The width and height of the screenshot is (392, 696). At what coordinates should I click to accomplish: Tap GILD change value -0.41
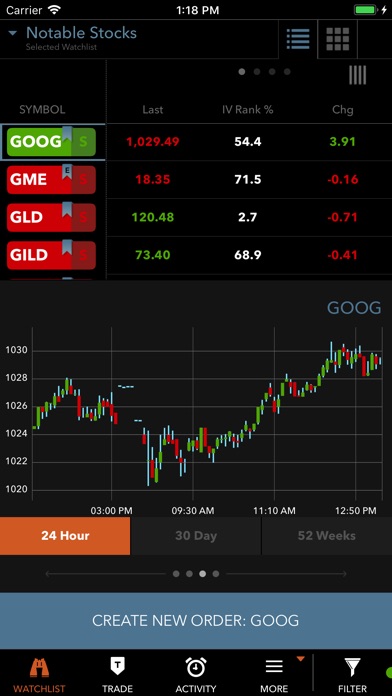click(343, 255)
